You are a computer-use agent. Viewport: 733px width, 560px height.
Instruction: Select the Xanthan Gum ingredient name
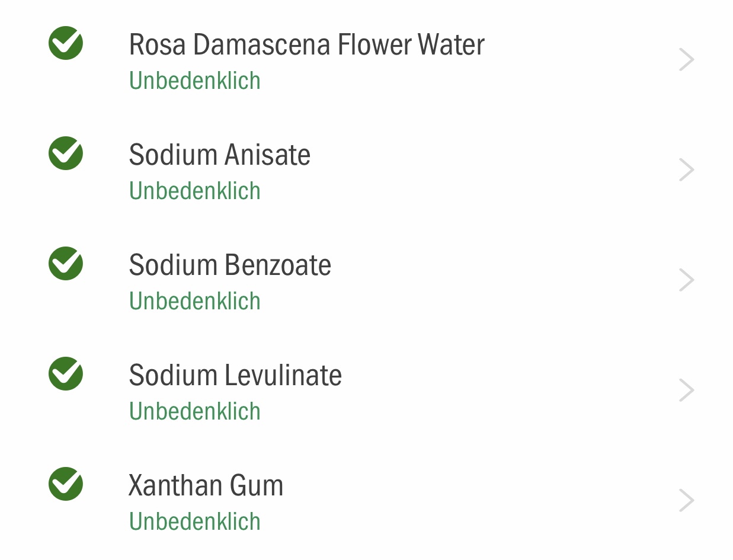(x=206, y=485)
